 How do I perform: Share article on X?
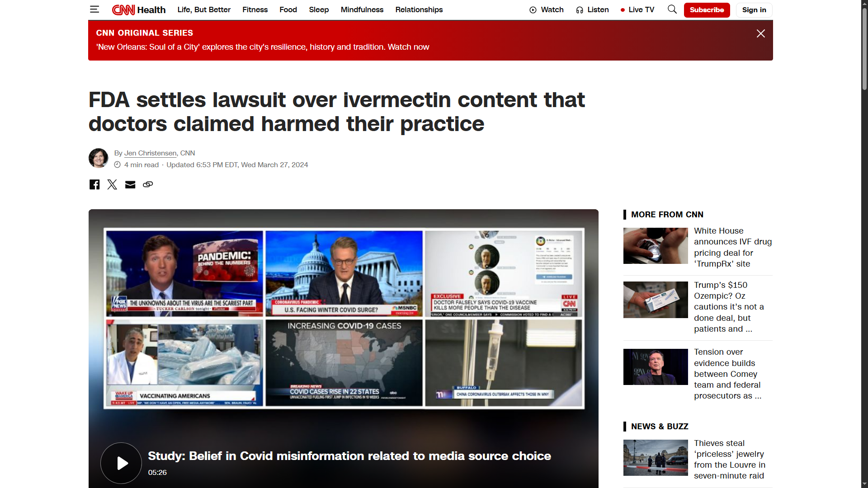click(x=112, y=184)
